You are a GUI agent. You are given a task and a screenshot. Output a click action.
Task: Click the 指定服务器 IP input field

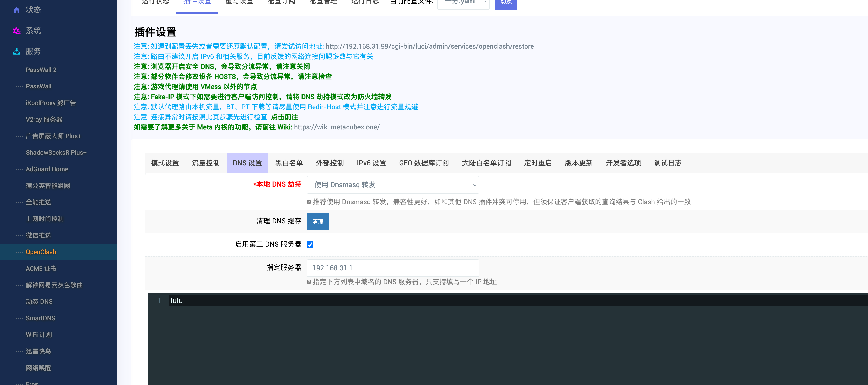click(393, 268)
